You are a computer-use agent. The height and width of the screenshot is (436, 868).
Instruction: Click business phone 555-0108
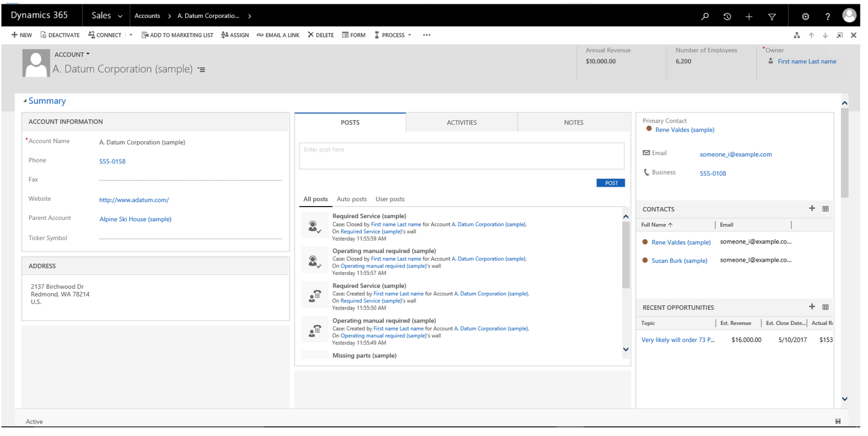(x=713, y=174)
